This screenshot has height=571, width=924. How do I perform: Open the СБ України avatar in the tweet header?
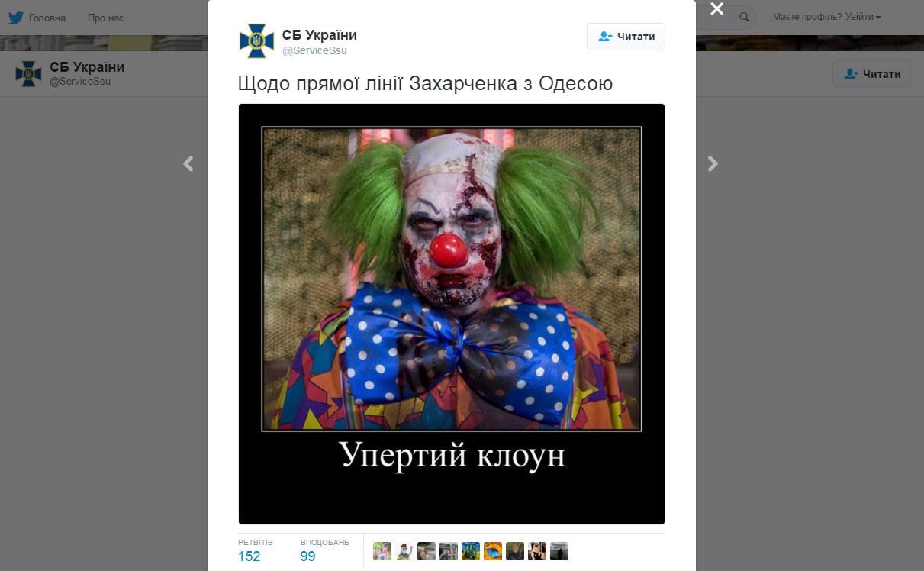click(256, 41)
